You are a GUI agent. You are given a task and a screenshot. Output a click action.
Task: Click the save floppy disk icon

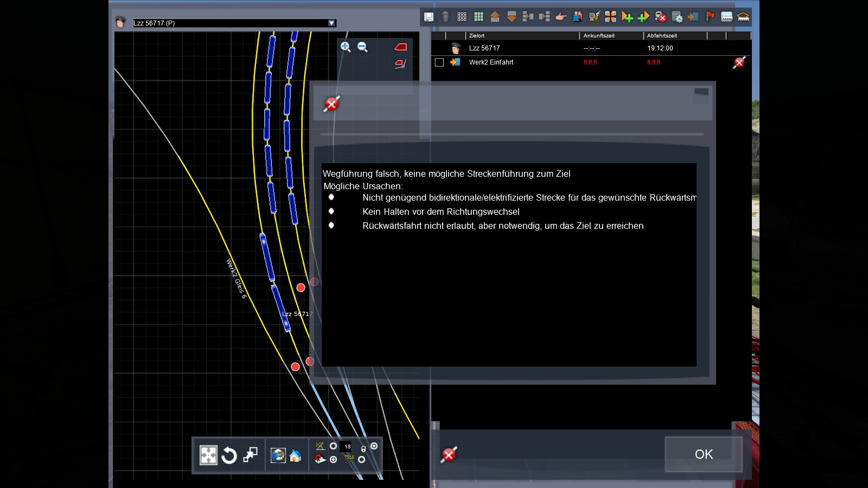pyautogui.click(x=429, y=17)
